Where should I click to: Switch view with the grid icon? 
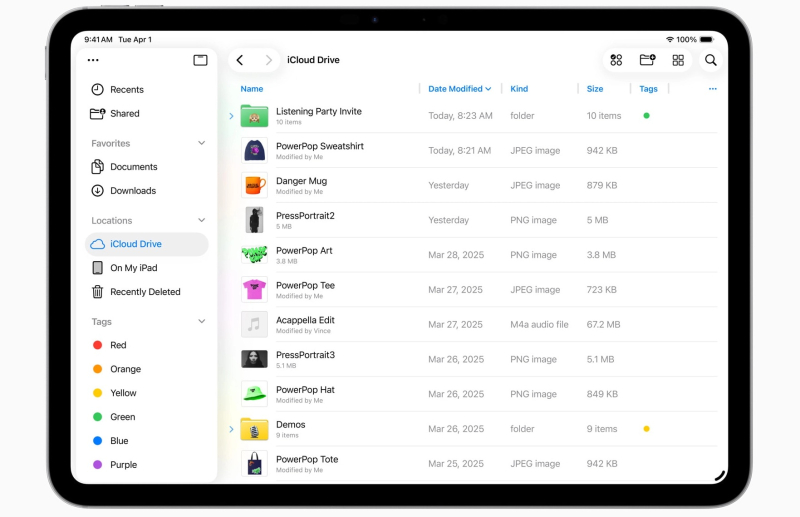(678, 60)
